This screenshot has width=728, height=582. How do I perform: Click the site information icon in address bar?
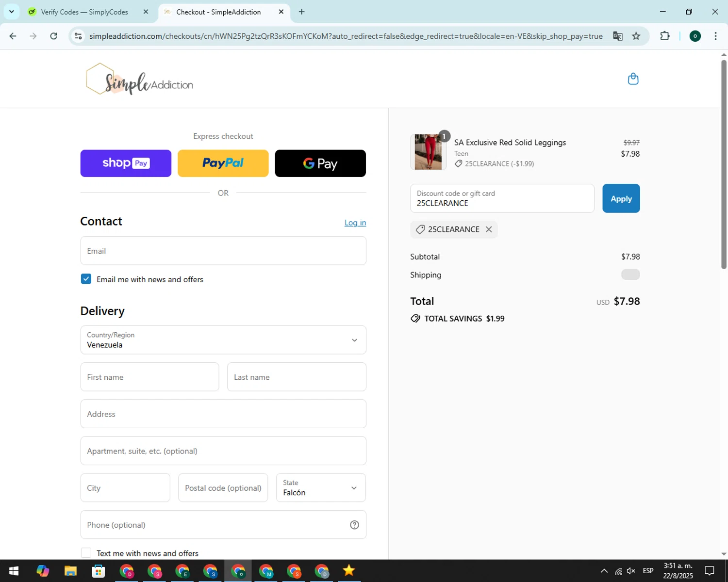(x=78, y=36)
